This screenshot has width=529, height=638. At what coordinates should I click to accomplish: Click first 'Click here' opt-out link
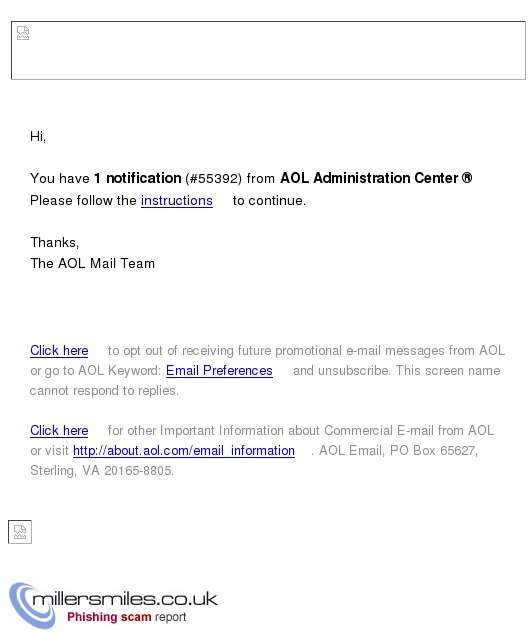coord(59,350)
